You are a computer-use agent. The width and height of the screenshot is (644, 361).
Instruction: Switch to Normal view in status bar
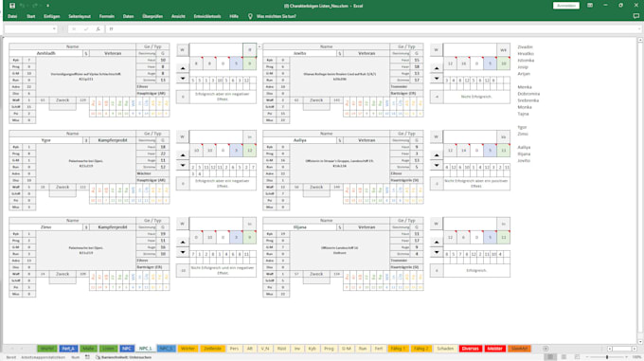tap(550, 357)
